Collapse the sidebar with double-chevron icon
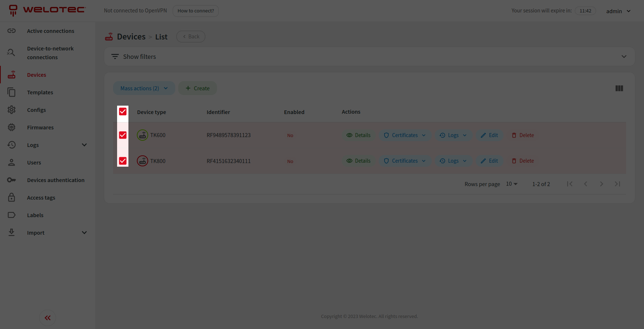 pos(48,318)
